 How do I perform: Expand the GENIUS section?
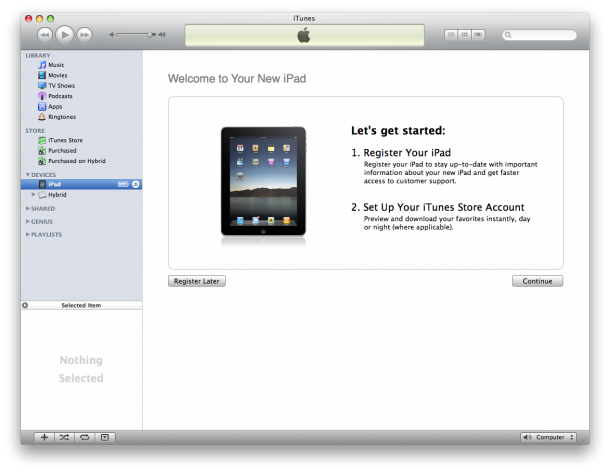[x=28, y=221]
